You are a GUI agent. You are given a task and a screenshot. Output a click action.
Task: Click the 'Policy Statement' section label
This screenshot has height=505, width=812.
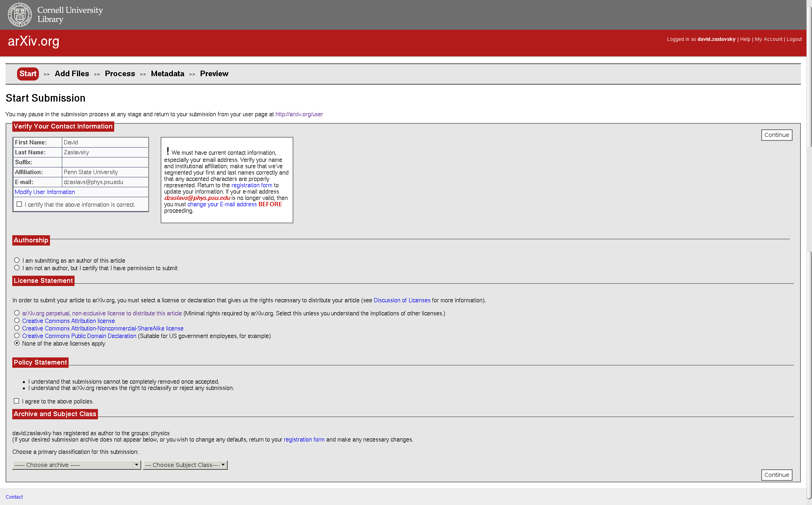pyautogui.click(x=40, y=362)
